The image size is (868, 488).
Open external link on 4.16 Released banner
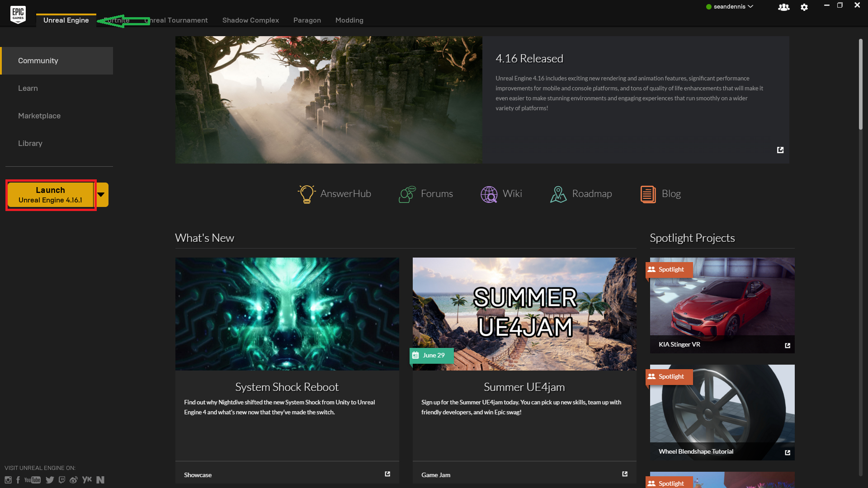coord(780,150)
